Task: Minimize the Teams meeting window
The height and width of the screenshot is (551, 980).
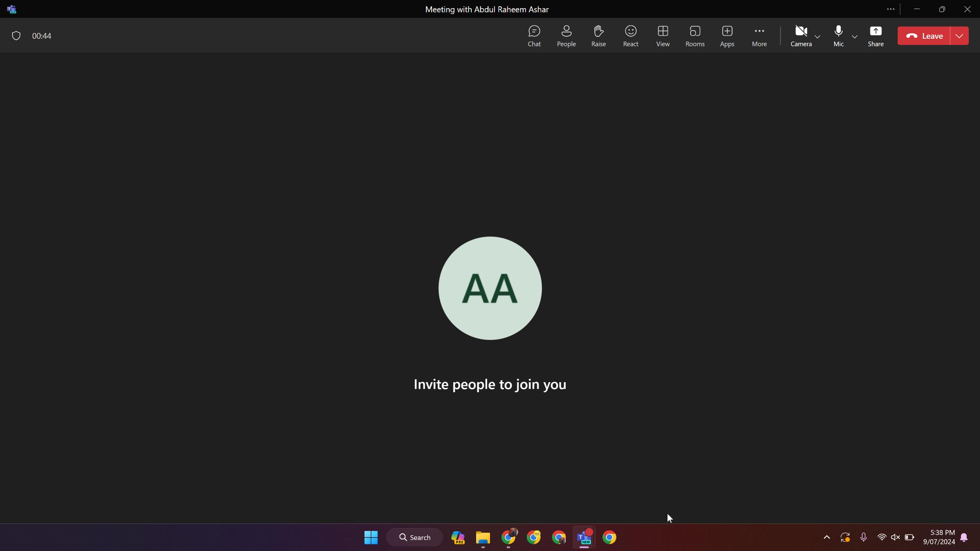Action: [916, 9]
